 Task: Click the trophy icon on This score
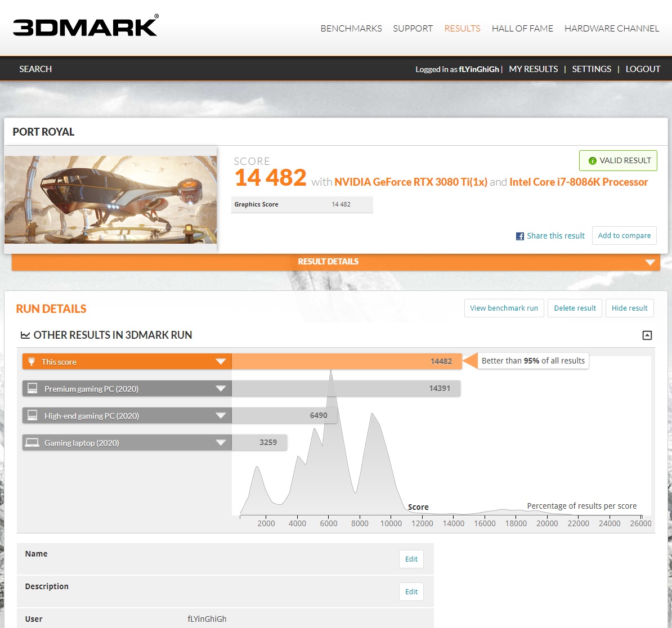click(x=32, y=361)
